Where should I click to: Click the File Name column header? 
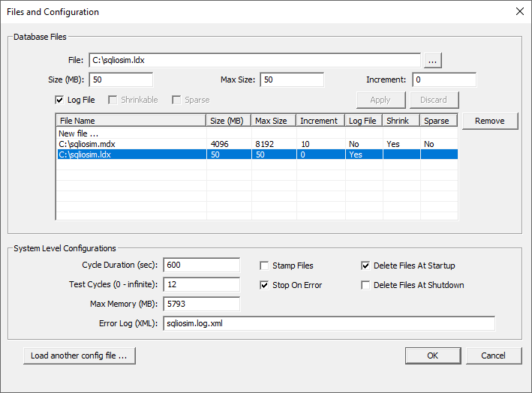[x=131, y=121]
